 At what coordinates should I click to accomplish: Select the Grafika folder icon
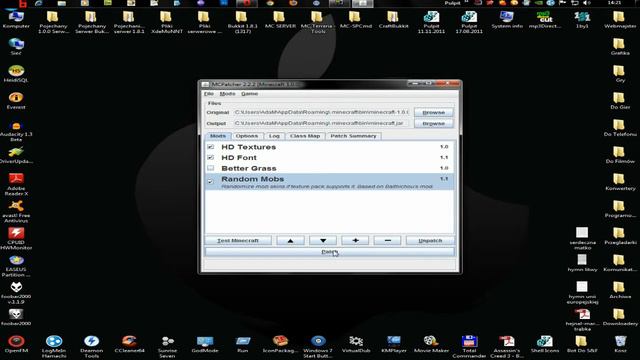[620, 47]
